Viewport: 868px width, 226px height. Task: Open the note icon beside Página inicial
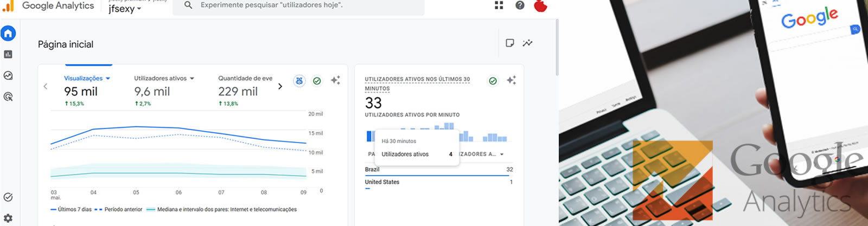(510, 43)
